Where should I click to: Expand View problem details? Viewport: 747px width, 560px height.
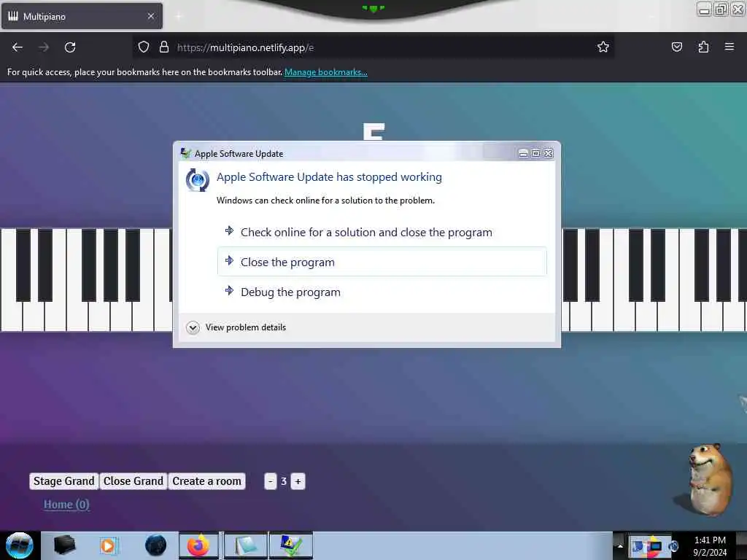pos(236,327)
